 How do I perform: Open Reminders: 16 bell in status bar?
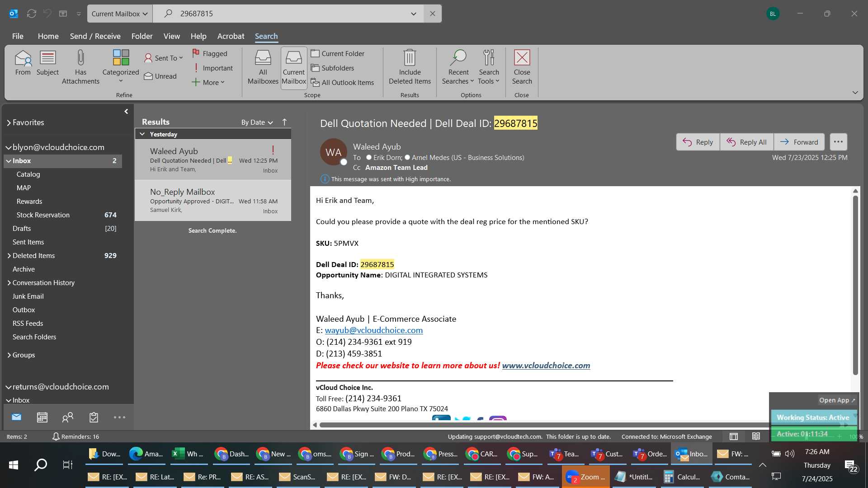[x=75, y=436]
